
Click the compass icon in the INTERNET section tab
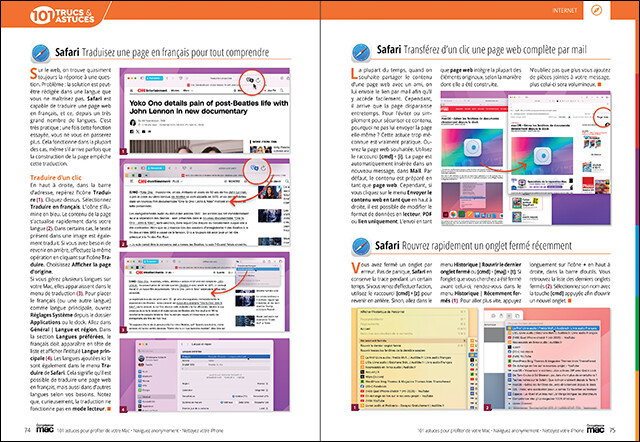pyautogui.click(x=596, y=11)
